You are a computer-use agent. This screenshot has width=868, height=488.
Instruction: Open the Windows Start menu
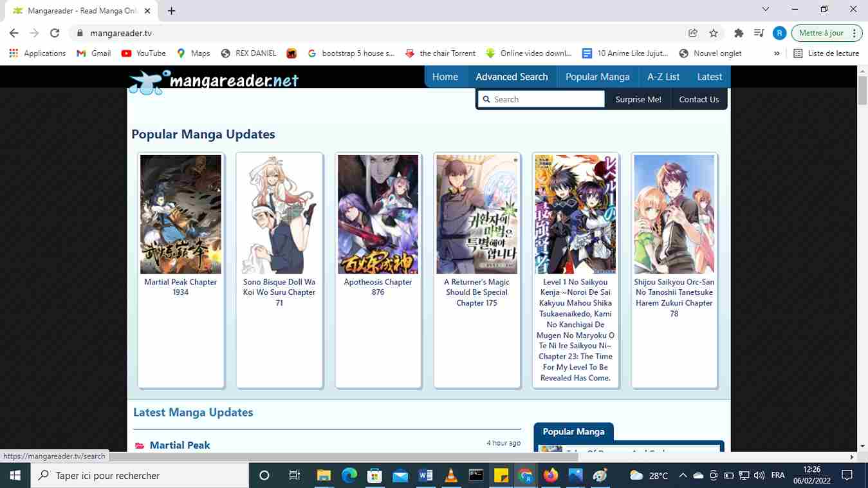pyautogui.click(x=14, y=476)
